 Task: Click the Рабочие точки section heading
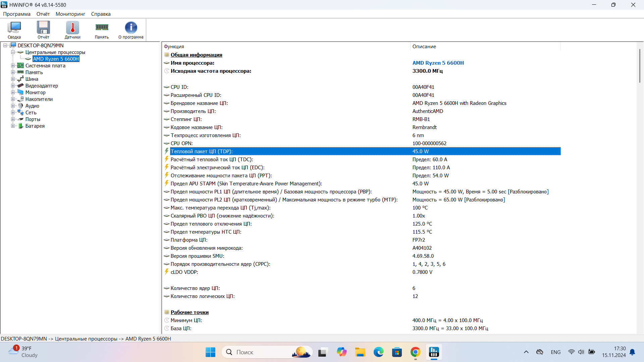tap(190, 312)
